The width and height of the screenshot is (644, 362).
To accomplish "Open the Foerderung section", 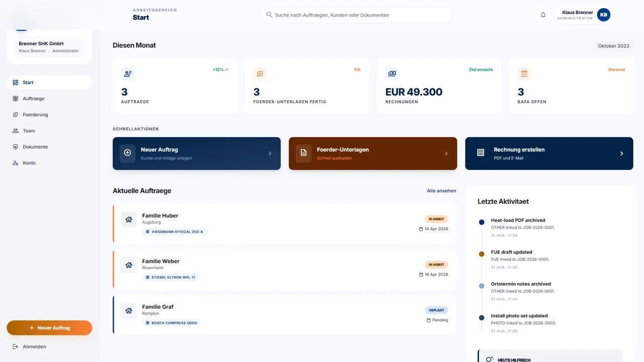I will (x=49, y=115).
